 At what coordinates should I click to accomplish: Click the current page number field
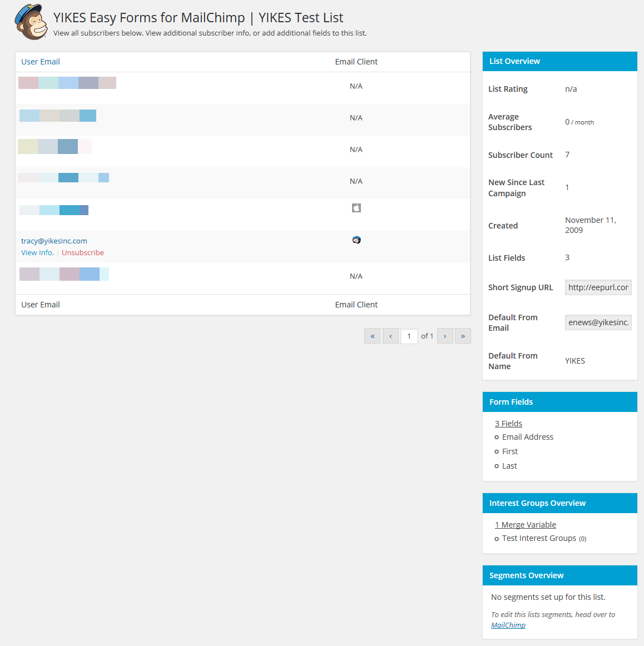click(409, 336)
